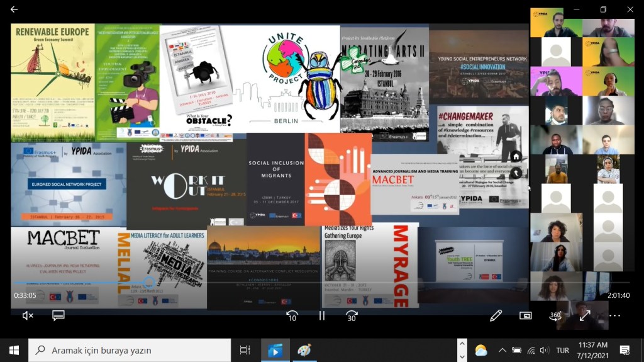
Task: Open the Paint app in taskbar
Action: point(304,350)
